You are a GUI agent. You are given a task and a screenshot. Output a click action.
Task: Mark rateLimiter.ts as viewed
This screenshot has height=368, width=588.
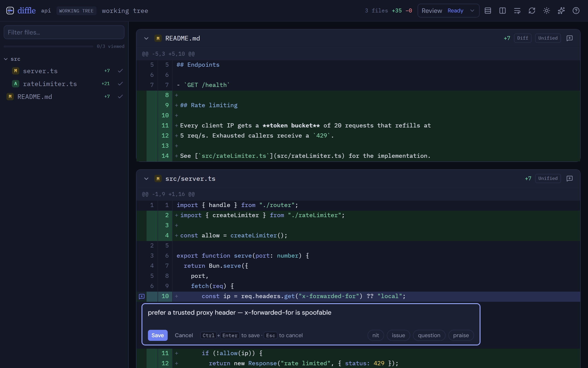click(120, 84)
